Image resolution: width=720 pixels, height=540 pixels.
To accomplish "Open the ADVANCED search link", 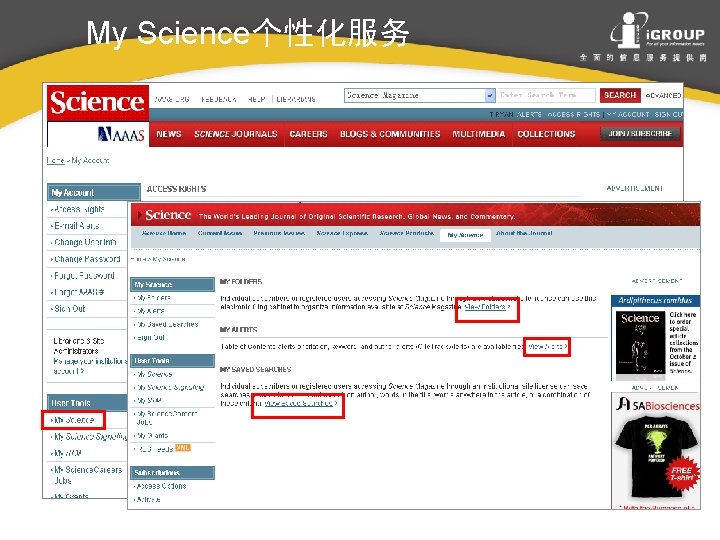I will click(663, 96).
